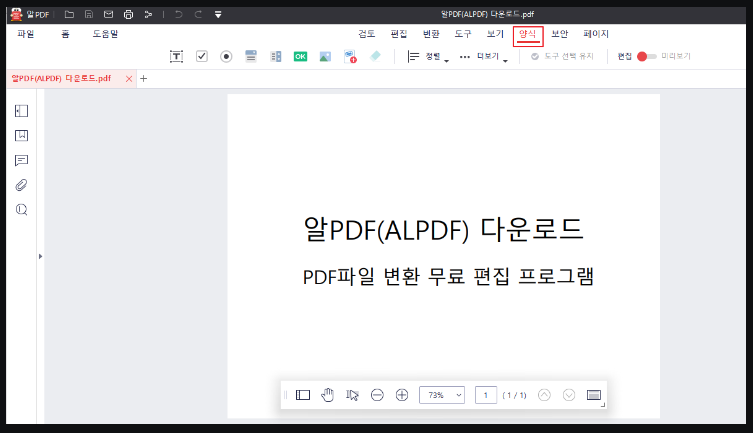Open the 파일 menu
This screenshot has width=753, height=433.
pyautogui.click(x=26, y=34)
